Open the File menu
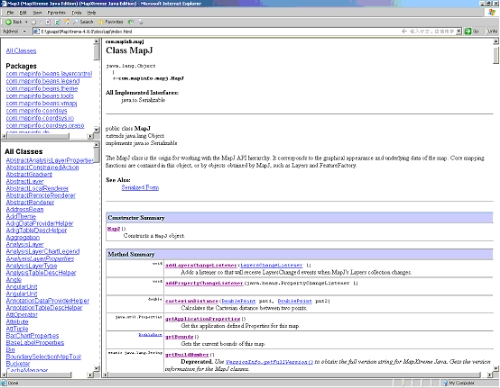The width and height of the screenshot is (500, 388). pyautogui.click(x=10, y=13)
